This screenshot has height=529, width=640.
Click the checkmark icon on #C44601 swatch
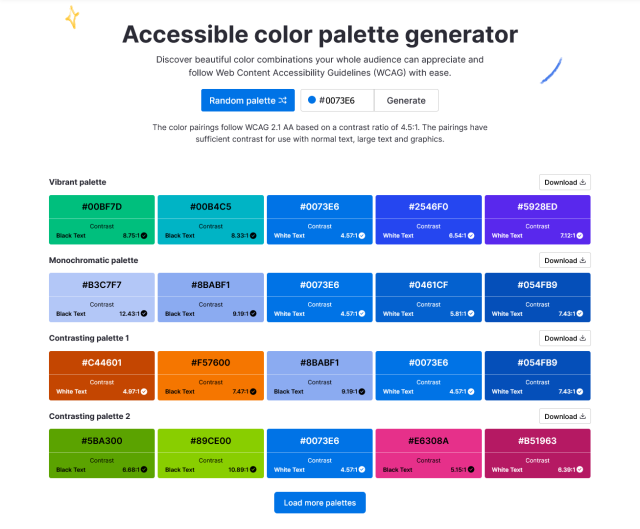[144, 391]
